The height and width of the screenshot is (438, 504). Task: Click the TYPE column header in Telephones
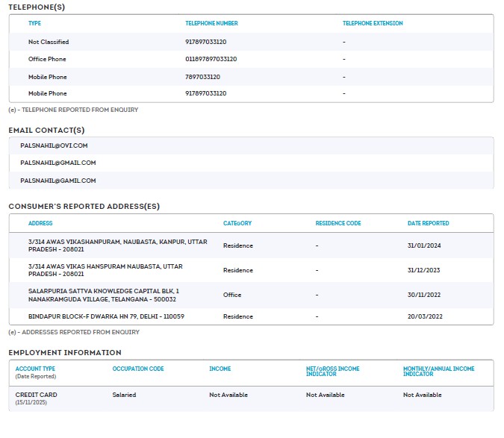34,23
